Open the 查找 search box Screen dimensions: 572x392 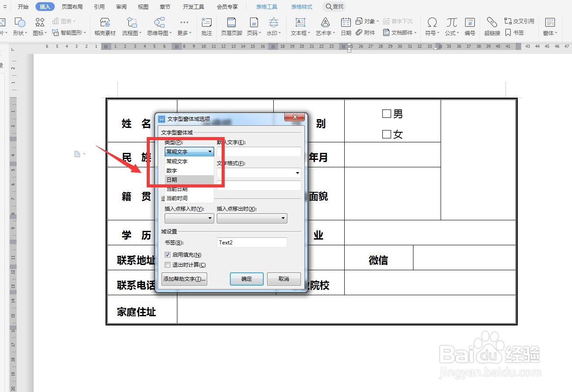(x=335, y=7)
